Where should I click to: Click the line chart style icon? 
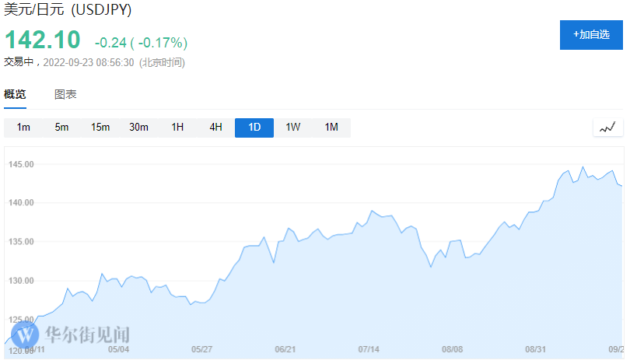607,127
